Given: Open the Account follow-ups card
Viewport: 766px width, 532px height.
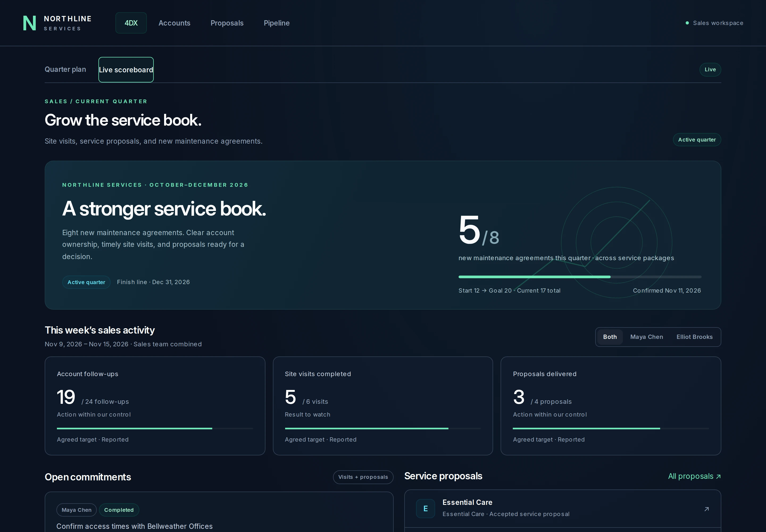Looking at the screenshot, I should point(155,406).
